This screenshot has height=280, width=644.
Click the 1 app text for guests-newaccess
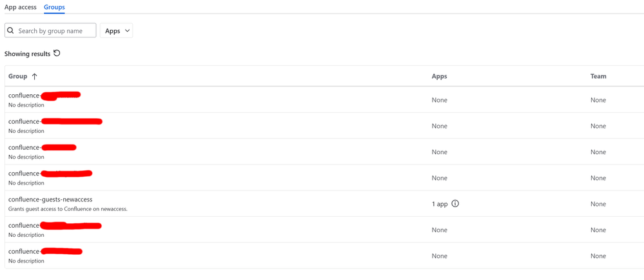click(x=440, y=204)
